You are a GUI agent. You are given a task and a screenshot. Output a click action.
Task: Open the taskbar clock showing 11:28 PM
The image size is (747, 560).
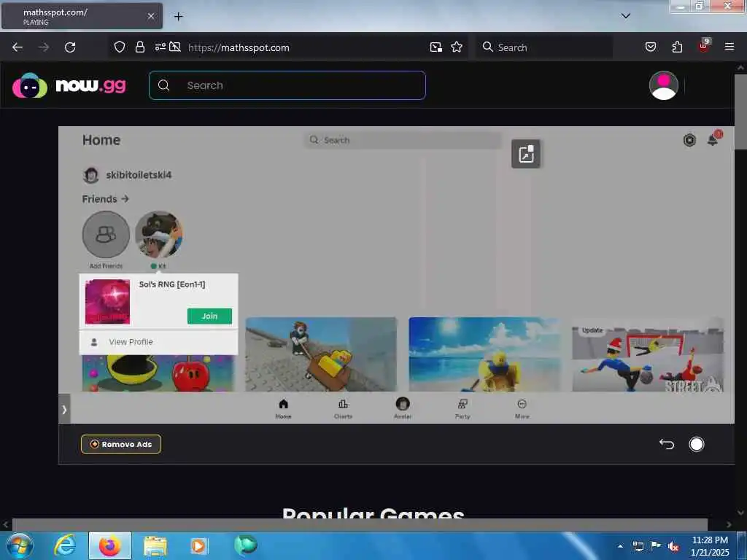click(710, 545)
